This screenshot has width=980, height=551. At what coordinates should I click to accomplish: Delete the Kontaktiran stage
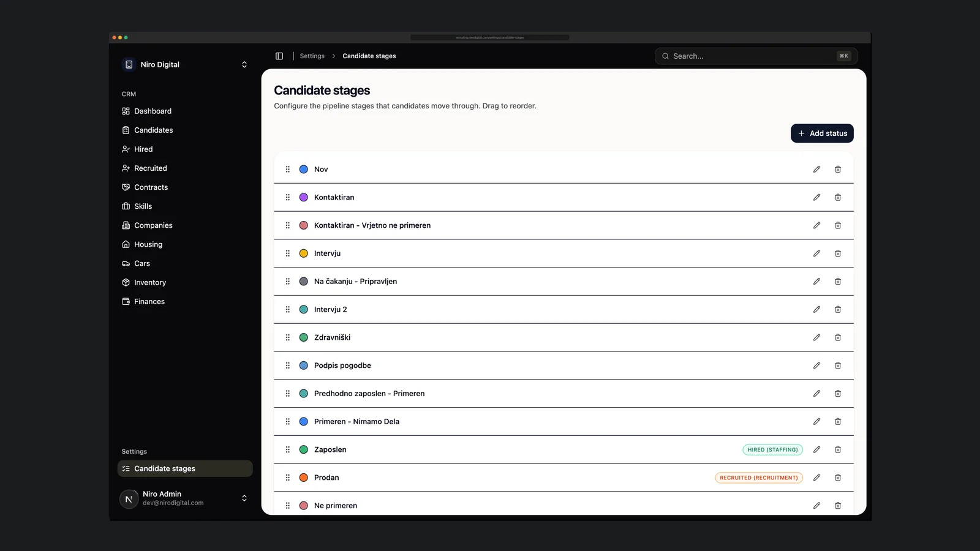(x=838, y=197)
